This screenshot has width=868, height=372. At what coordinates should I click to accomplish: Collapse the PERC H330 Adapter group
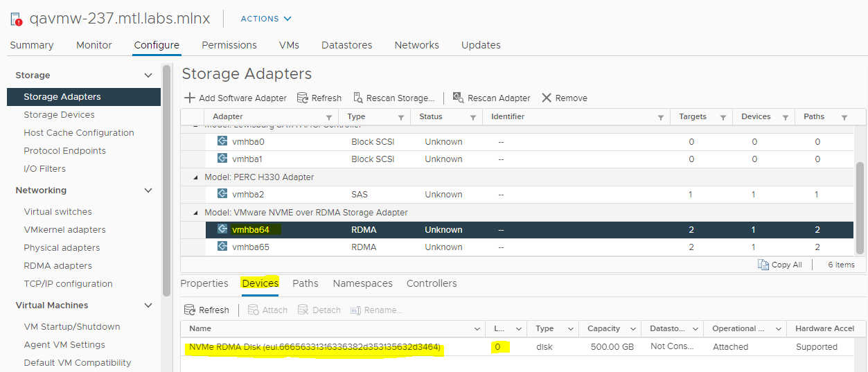point(197,177)
